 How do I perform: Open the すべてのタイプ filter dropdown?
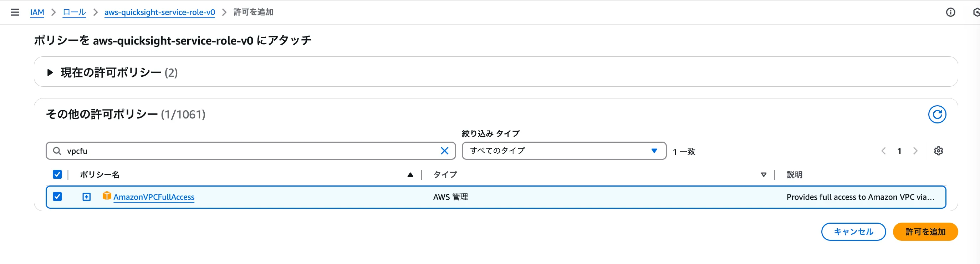563,151
